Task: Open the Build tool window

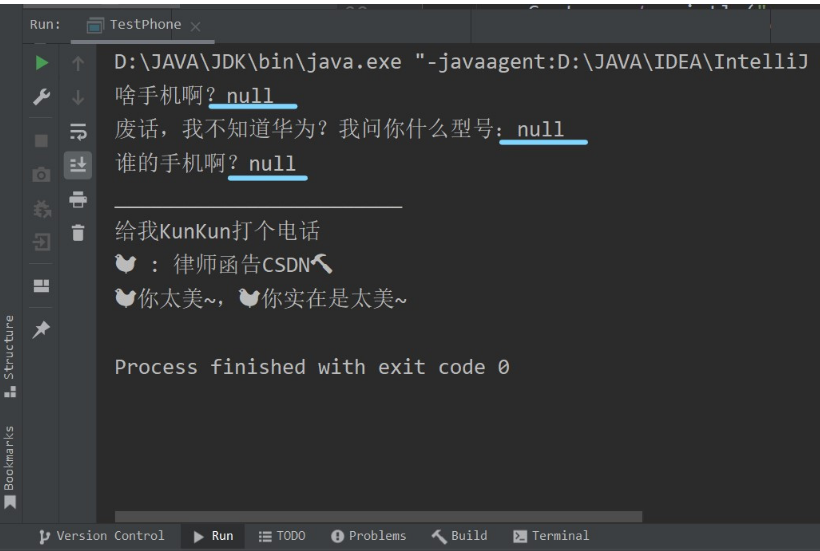Action: [x=459, y=536]
